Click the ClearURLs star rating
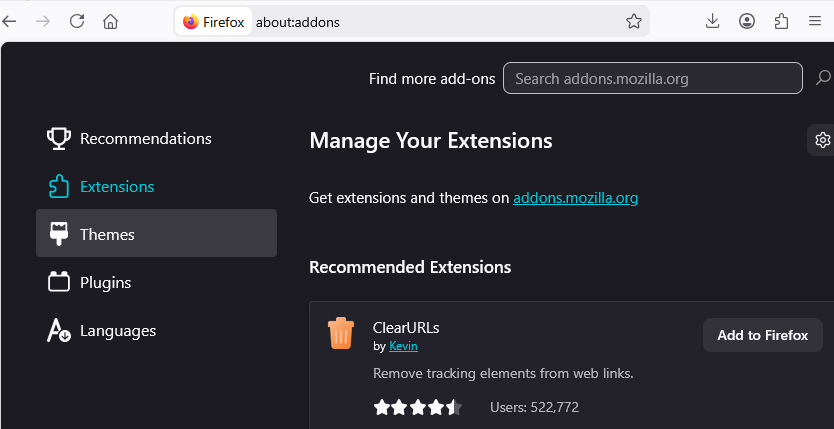Viewport: 834px width, 429px height. (x=418, y=408)
